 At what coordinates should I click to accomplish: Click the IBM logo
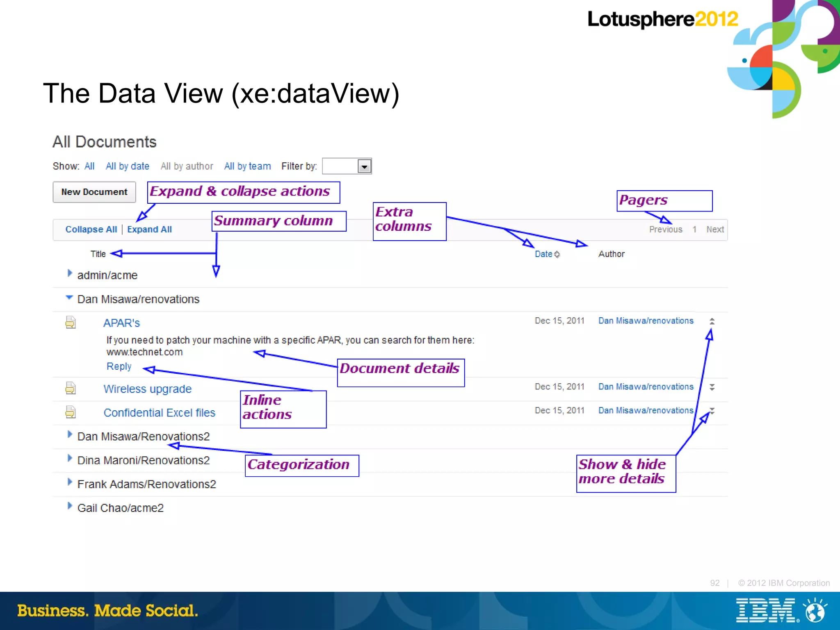(767, 610)
